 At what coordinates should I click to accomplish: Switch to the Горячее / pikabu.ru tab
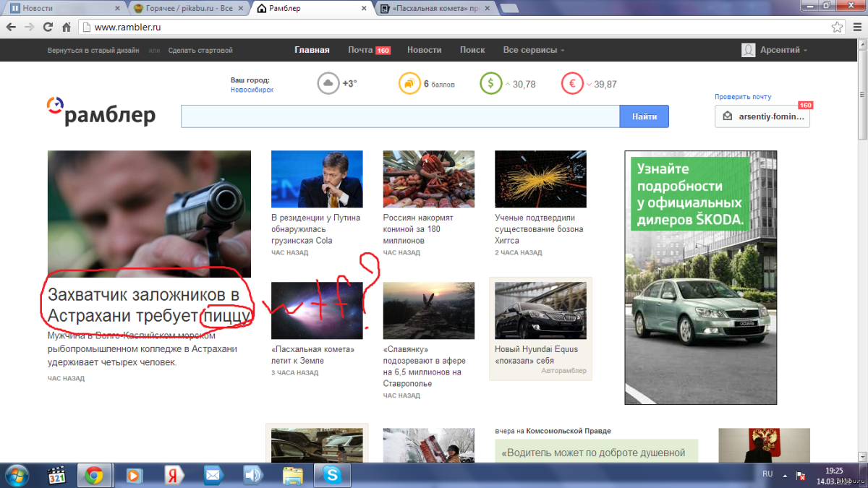(188, 9)
